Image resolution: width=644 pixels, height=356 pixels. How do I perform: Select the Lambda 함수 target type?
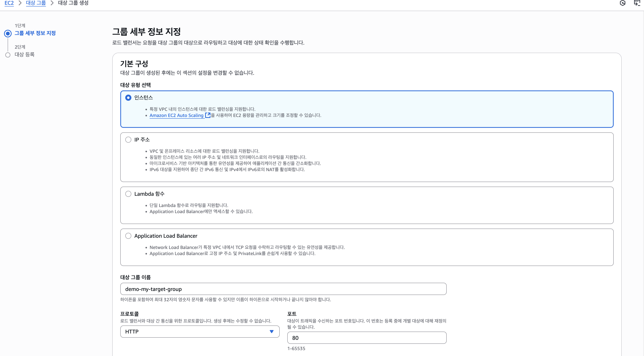[128, 194]
